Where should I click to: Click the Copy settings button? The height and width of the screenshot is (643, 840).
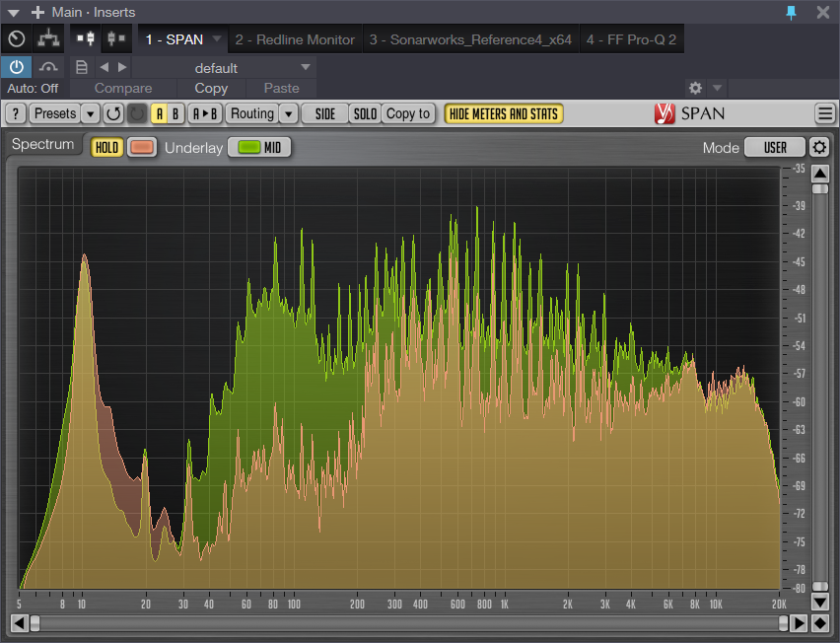(211, 89)
